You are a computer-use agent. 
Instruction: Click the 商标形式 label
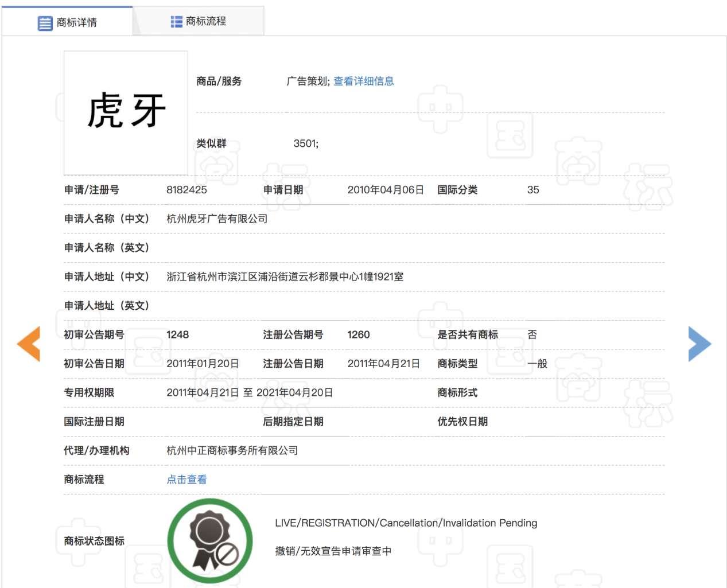(x=457, y=392)
